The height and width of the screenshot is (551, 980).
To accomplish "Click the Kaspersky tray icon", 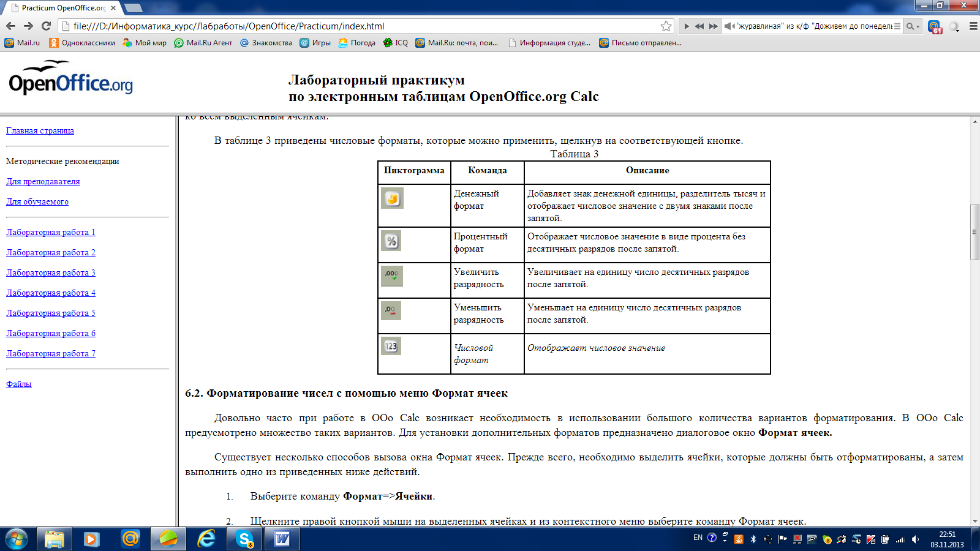I will click(871, 539).
